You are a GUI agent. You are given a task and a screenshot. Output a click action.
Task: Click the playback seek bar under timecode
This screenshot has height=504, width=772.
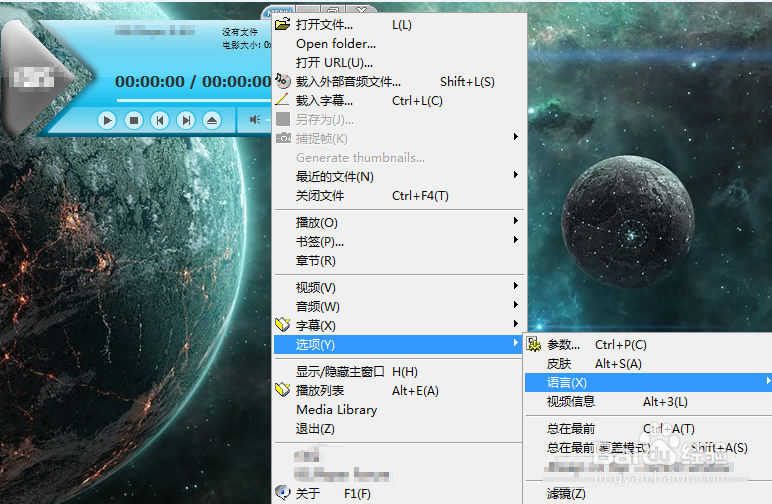click(x=193, y=100)
